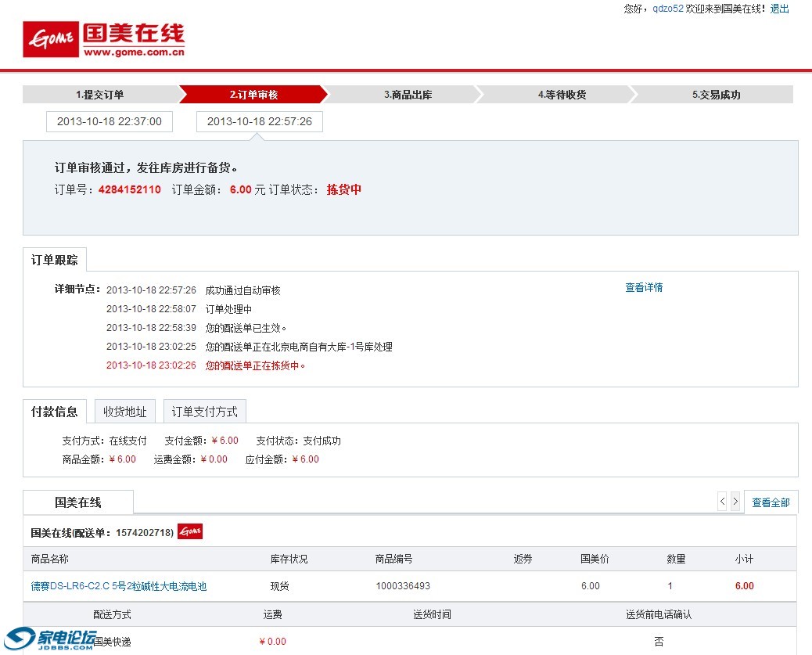This screenshot has height=655, width=812.
Task: Click tracking entry 您的配送单已生效。
Action: 246,328
